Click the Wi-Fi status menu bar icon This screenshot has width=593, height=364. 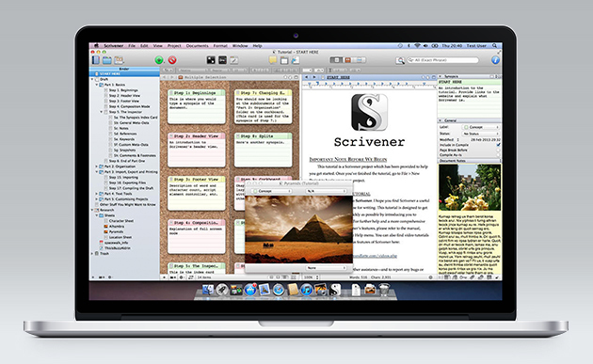click(417, 45)
